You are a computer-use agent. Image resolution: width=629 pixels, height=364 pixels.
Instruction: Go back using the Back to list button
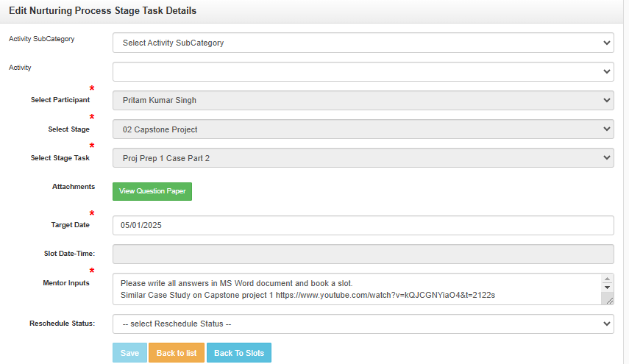(x=176, y=353)
